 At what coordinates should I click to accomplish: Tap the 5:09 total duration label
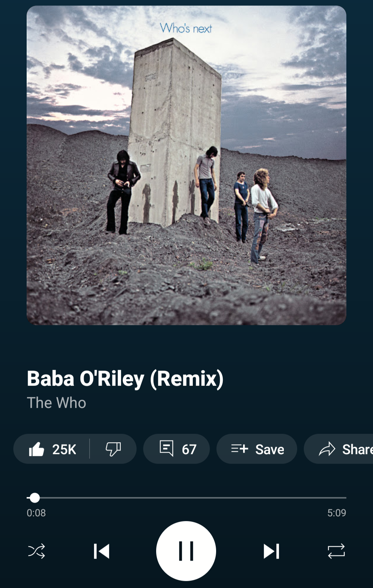(337, 513)
